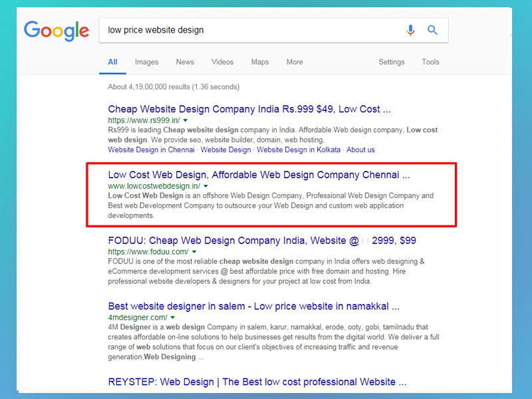Open the plain 'Website Design' sitelink

coord(225,150)
